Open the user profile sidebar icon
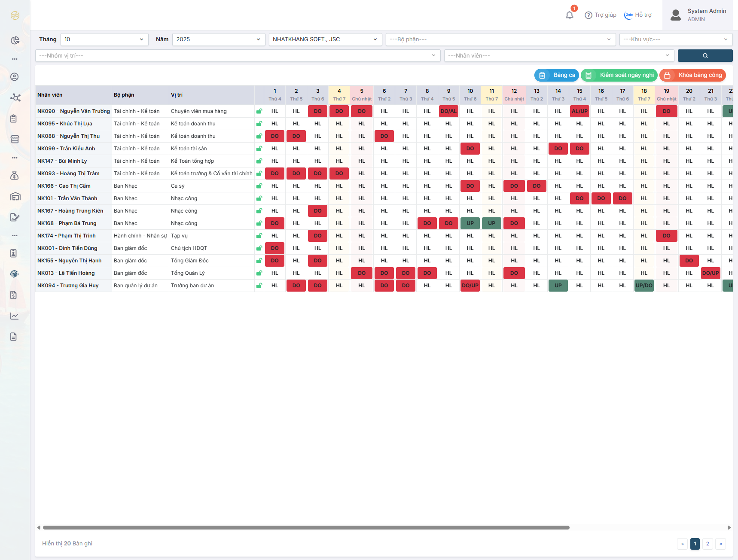Viewport: 738px width, 560px height. [15, 77]
